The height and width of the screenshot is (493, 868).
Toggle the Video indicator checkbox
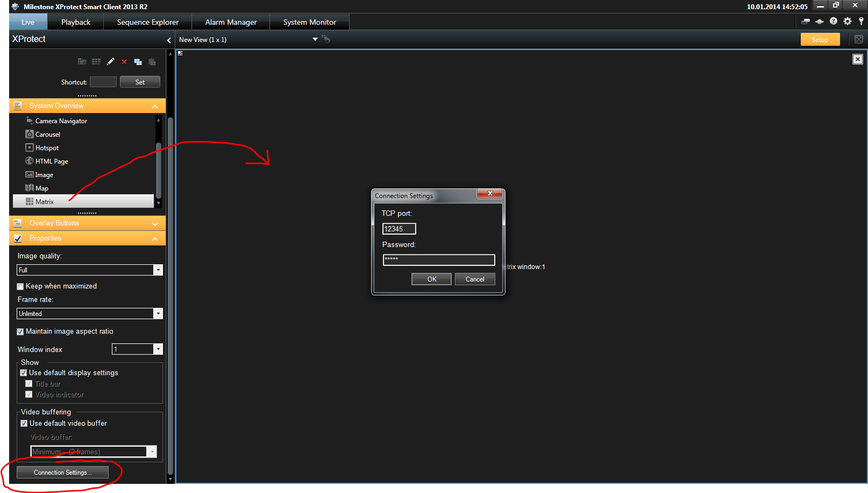coord(29,395)
